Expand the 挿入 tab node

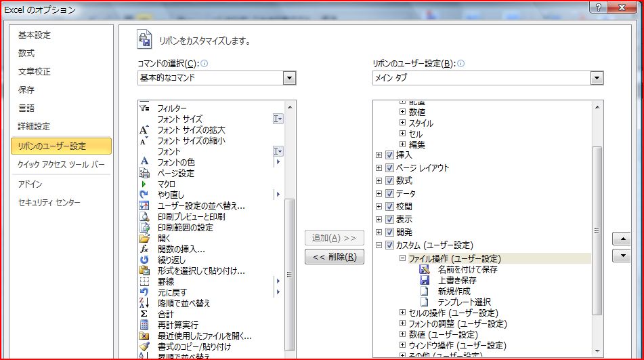click(379, 155)
